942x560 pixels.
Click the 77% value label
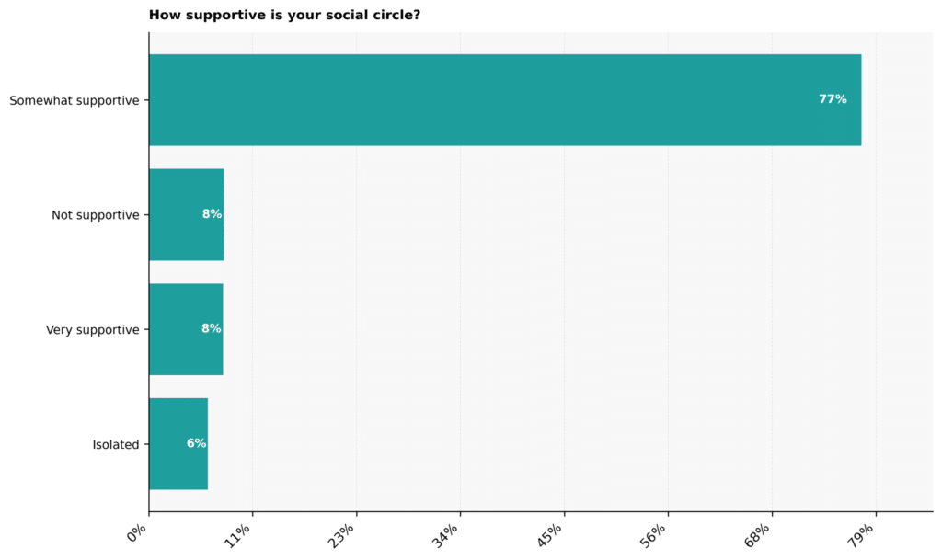[833, 99]
